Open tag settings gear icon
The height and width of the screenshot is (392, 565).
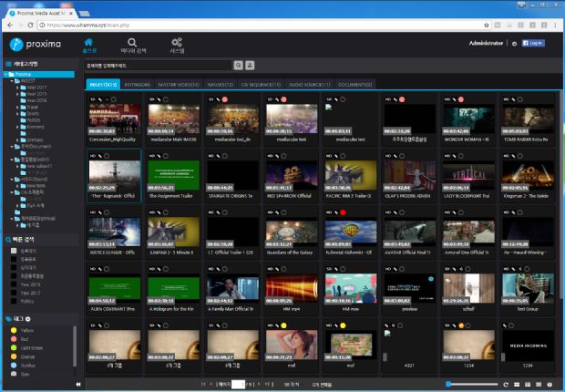click(x=28, y=319)
